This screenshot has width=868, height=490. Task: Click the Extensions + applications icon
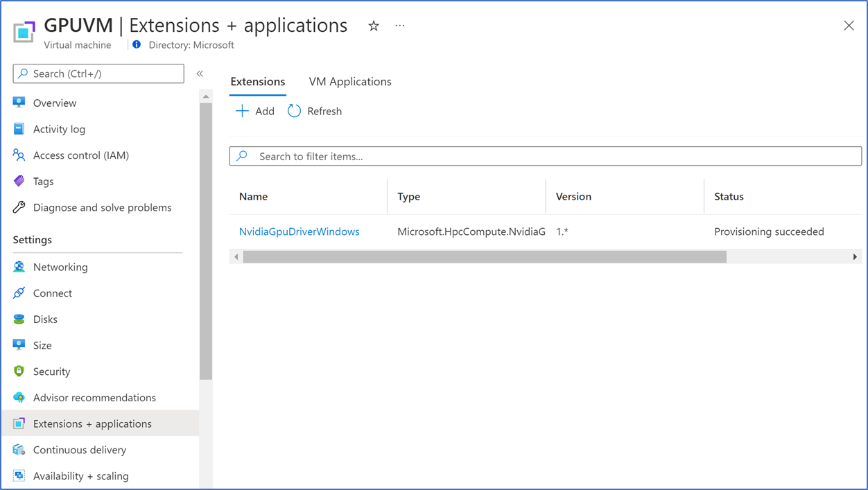(x=19, y=423)
